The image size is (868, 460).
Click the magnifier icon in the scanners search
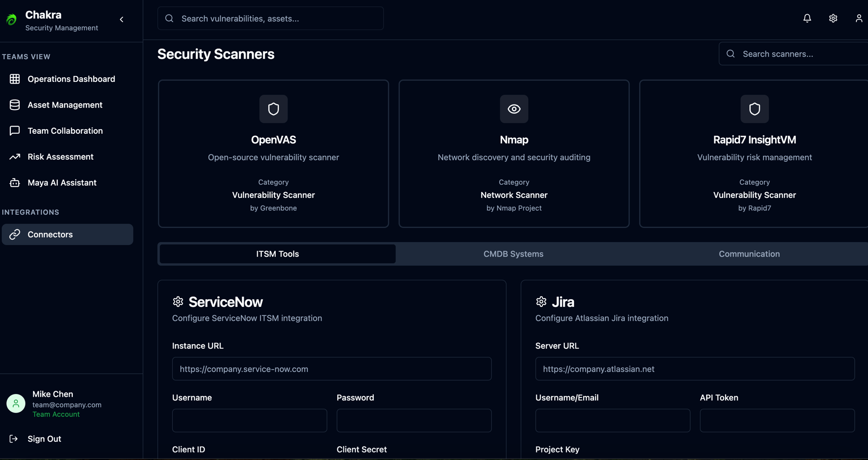point(731,54)
